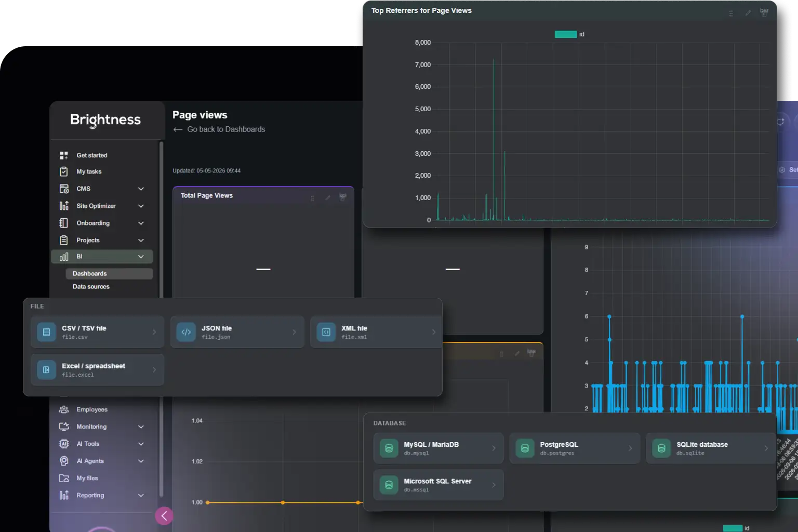The image size is (798, 532).
Task: Choose the PostgreSQL database icon
Action: 525,448
